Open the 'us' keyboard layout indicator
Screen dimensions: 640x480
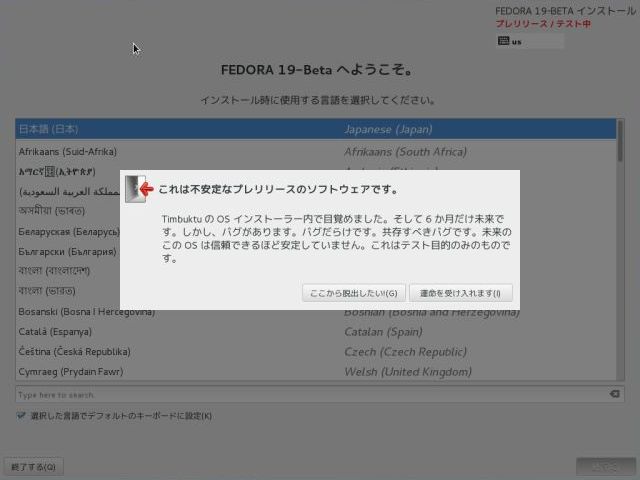(x=530, y=41)
